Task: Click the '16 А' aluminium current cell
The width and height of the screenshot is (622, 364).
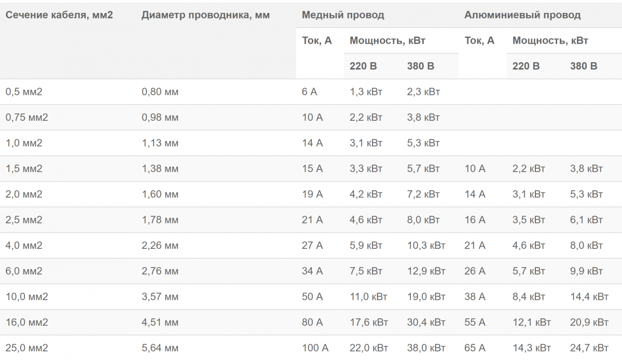Action: click(x=475, y=220)
